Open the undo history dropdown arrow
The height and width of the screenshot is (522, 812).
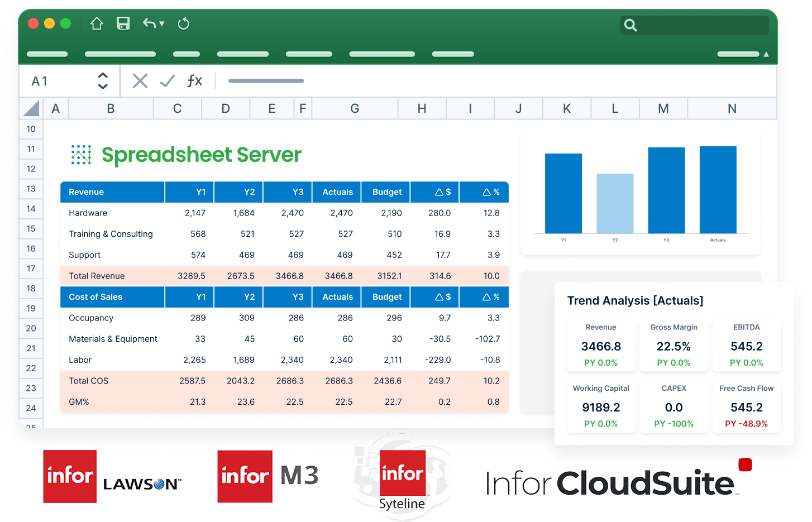pos(161,25)
